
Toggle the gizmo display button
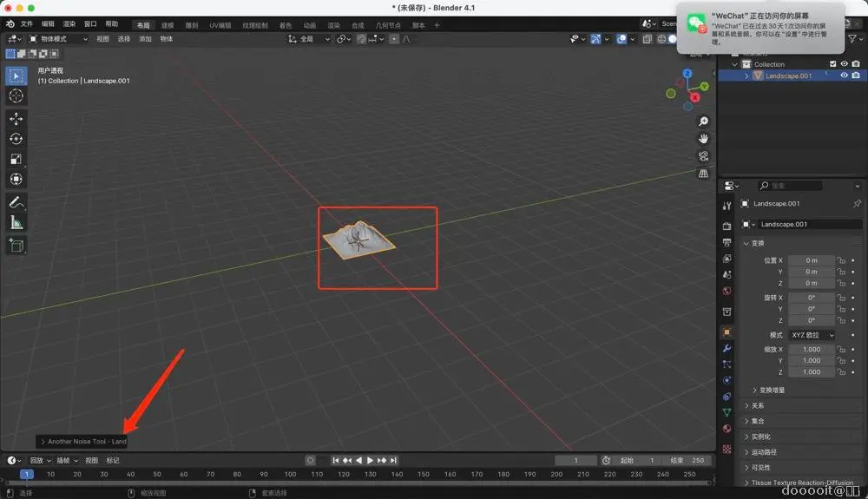click(595, 39)
